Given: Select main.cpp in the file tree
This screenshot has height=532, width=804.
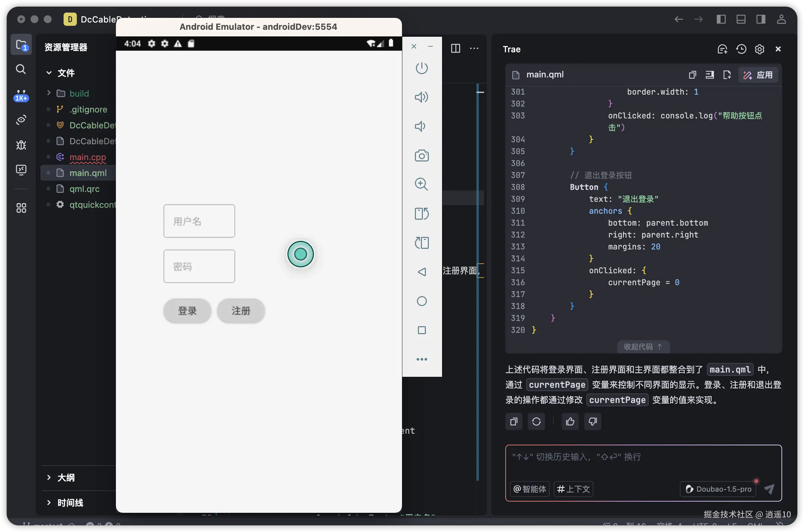Looking at the screenshot, I should click(88, 157).
